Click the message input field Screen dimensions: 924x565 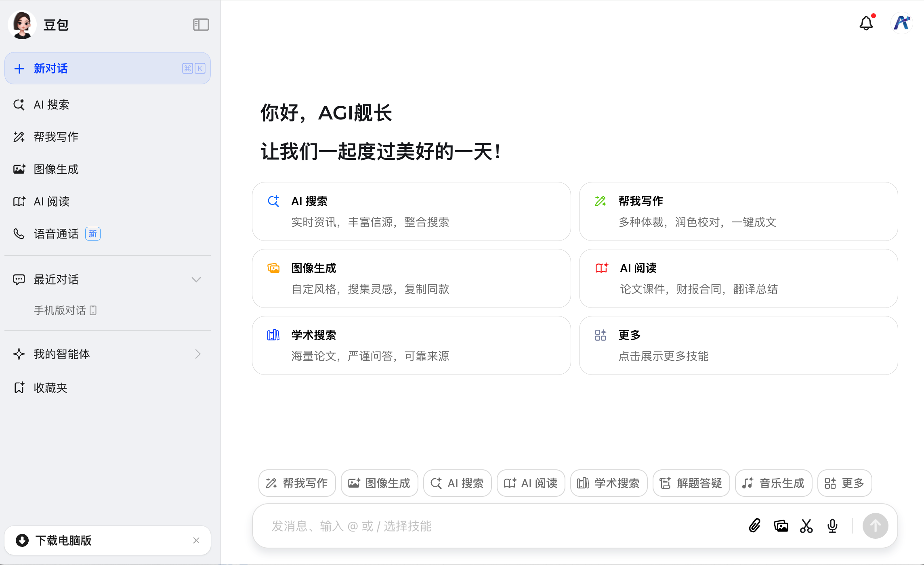485,526
